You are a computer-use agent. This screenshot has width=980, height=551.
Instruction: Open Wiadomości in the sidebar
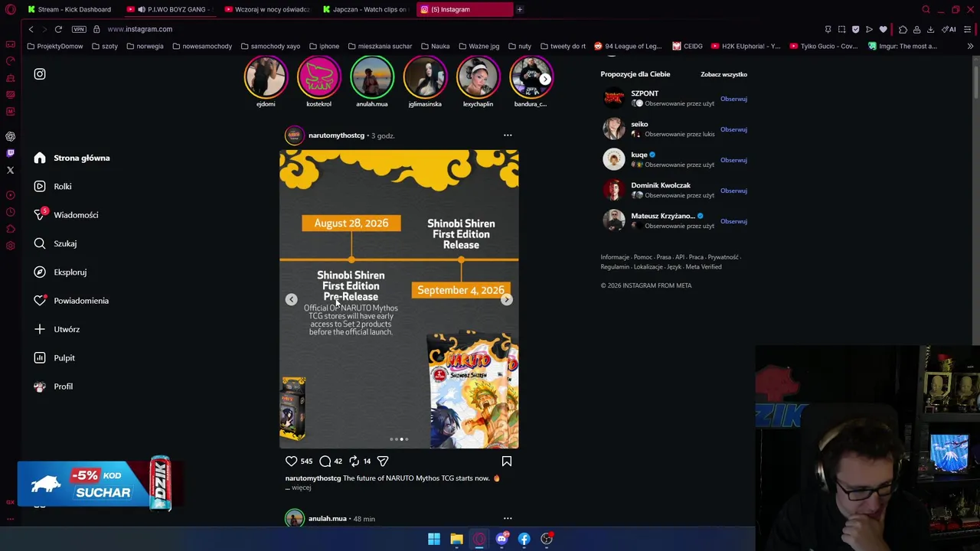click(66, 215)
